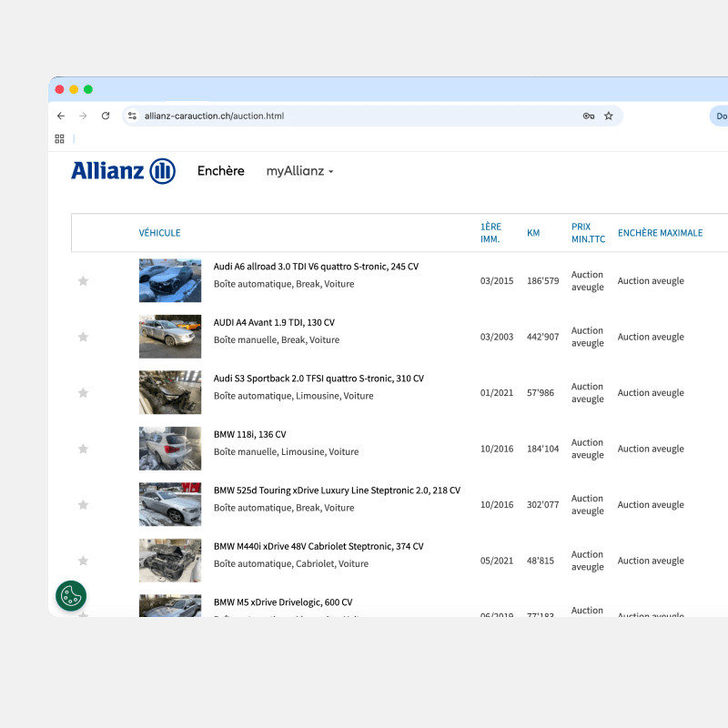Click the AUDI A4 Avant thumbnail photo
This screenshot has width=728, height=728.
click(170, 337)
